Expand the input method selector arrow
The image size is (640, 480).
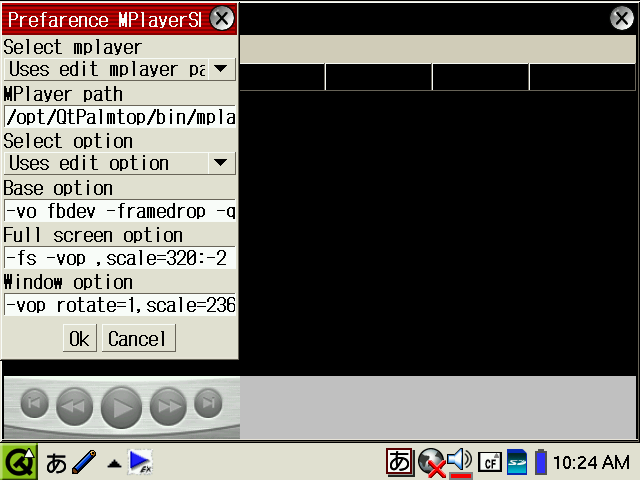pos(114,464)
